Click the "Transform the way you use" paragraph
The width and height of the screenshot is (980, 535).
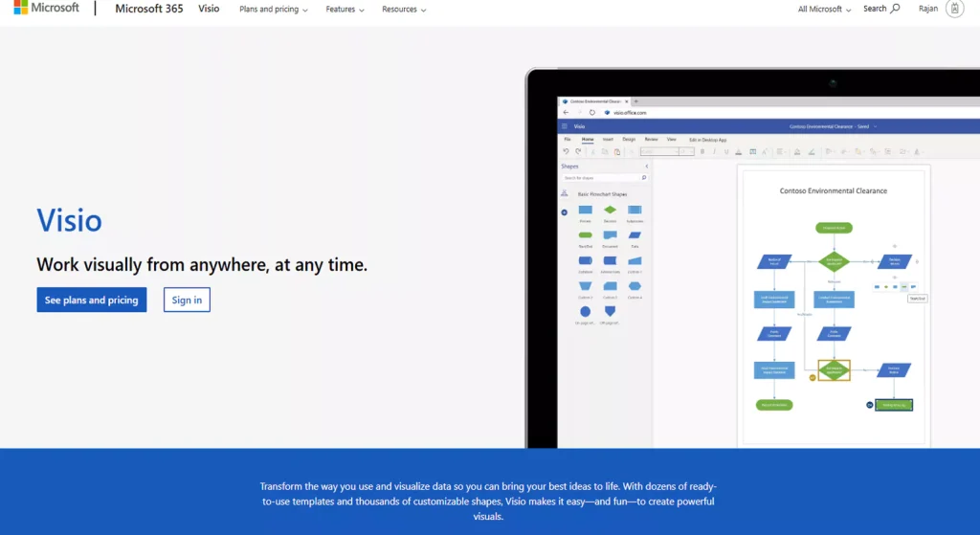(x=488, y=502)
